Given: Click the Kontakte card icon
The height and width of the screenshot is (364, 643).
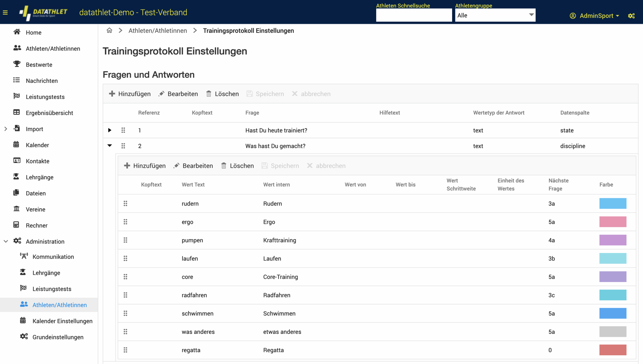Looking at the screenshot, I should pyautogui.click(x=17, y=161).
